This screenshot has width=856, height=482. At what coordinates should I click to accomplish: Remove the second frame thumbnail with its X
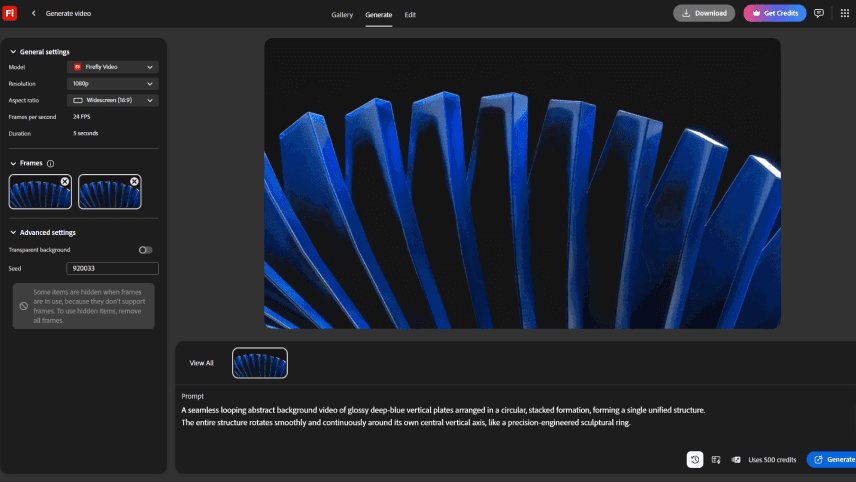(134, 181)
